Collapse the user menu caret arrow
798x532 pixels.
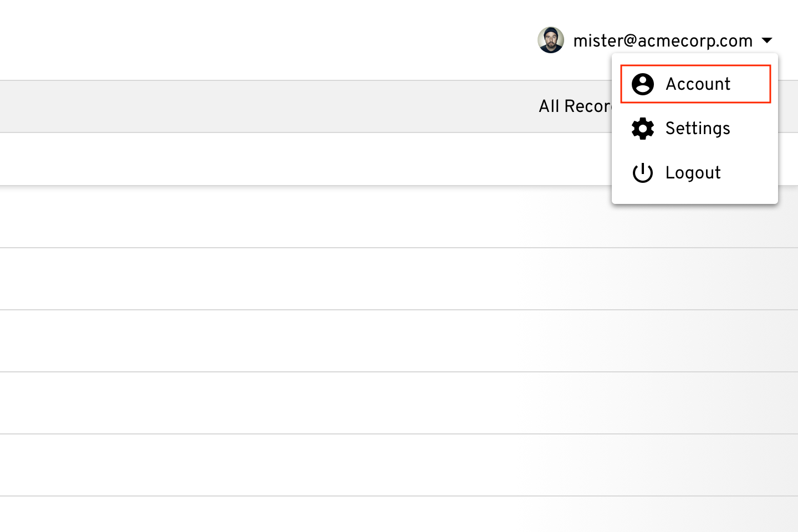click(767, 40)
